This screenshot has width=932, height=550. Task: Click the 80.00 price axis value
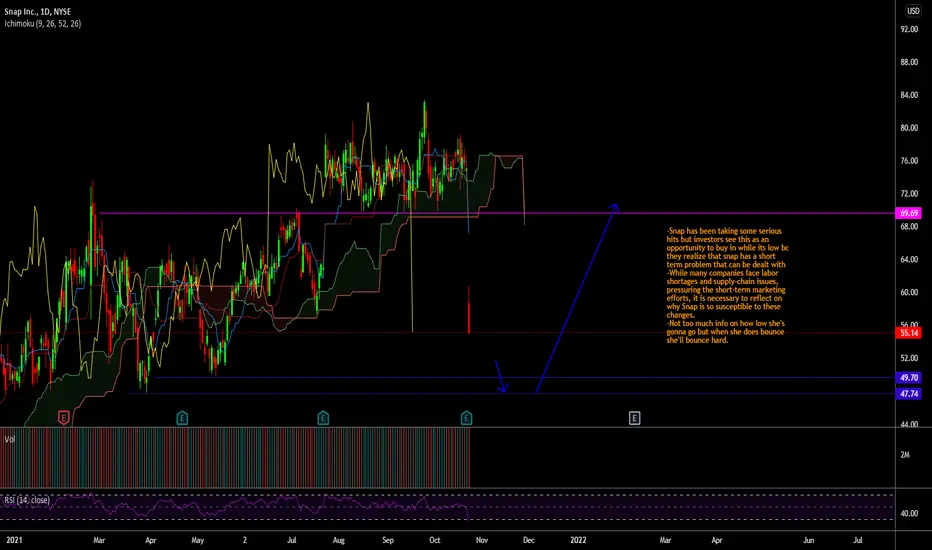click(x=909, y=128)
